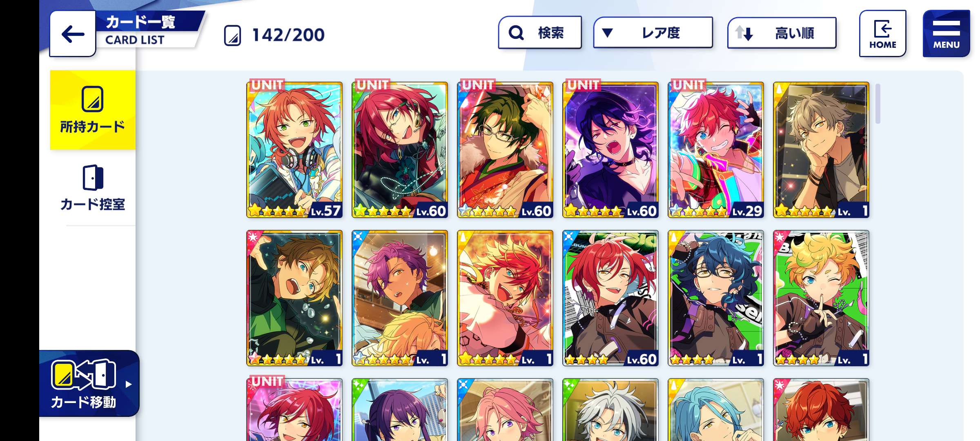
Task: Select the red-haired four-star Lv.60 card
Action: coord(610,298)
